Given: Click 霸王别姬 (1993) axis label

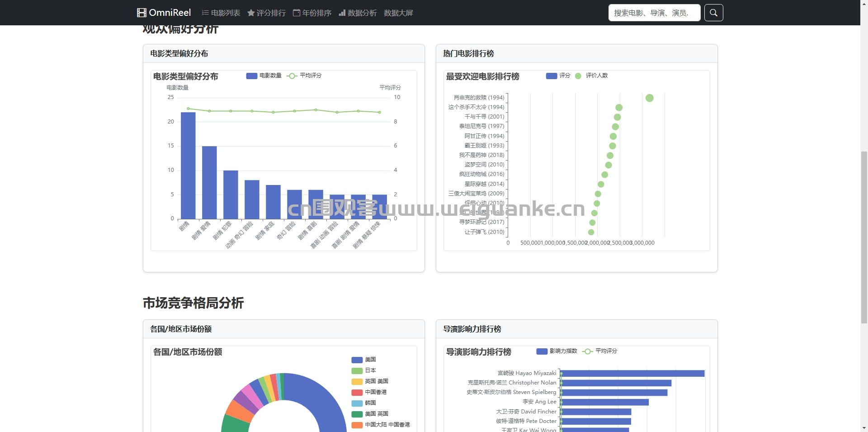Looking at the screenshot, I should 484,146.
